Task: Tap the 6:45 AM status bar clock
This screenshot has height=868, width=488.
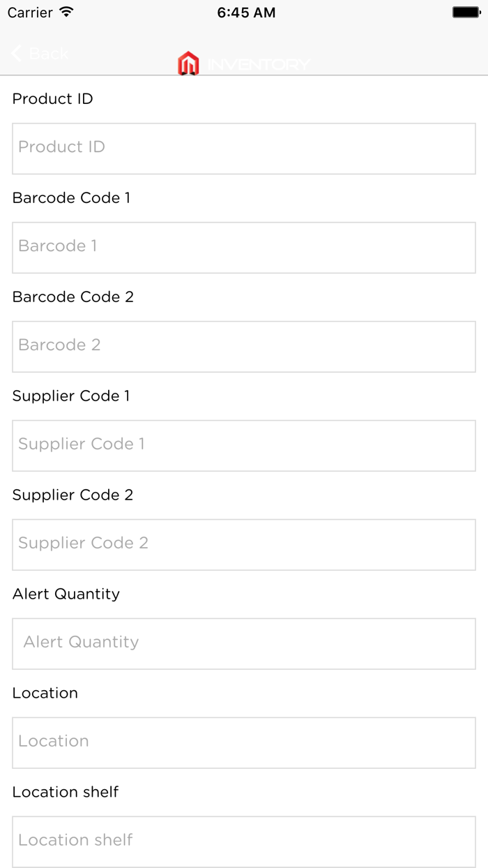Action: (x=246, y=13)
